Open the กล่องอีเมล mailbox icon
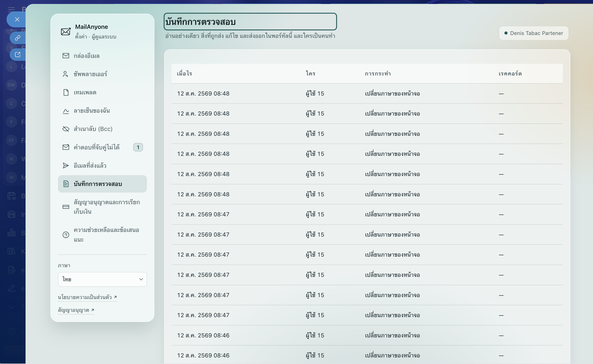This screenshot has width=593, height=364. coord(66,56)
